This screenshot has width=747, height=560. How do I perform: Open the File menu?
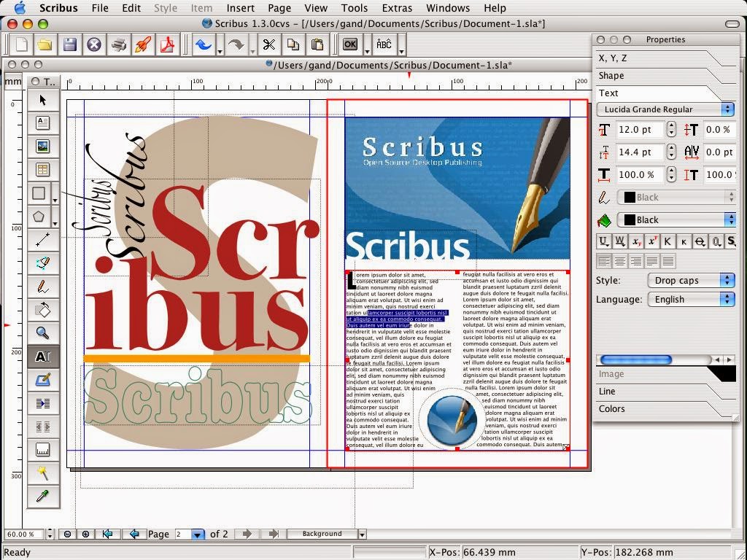[x=99, y=8]
